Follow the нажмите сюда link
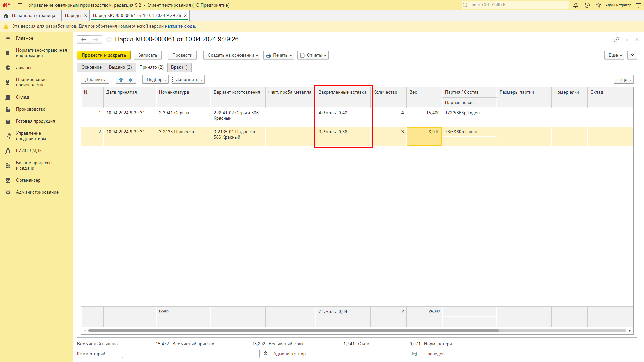644x362 pixels. pyautogui.click(x=180, y=26)
